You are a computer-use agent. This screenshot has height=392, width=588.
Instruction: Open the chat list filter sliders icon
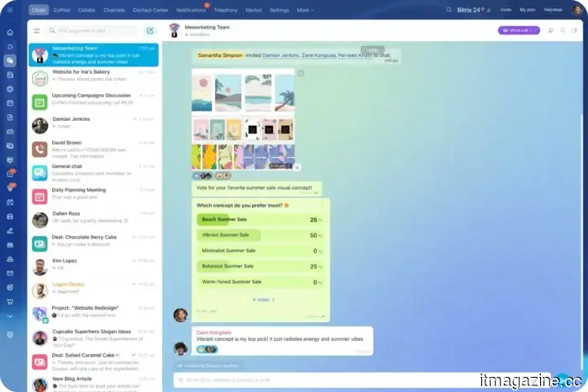tap(36, 31)
